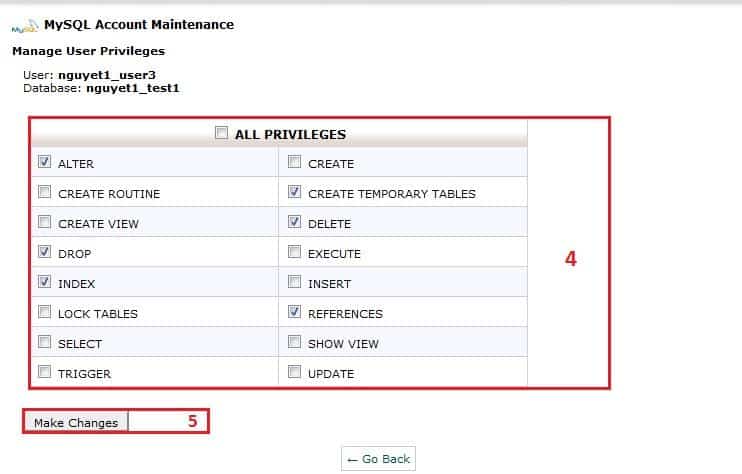Toggle off the DROP checkbox
The width and height of the screenshot is (742, 474).
(x=44, y=252)
